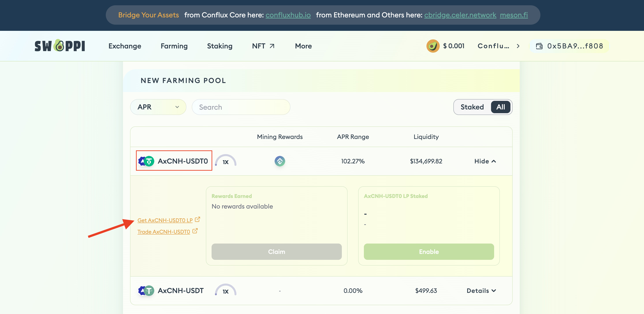Go to the Farming menu
The height and width of the screenshot is (314, 644).
tap(174, 46)
